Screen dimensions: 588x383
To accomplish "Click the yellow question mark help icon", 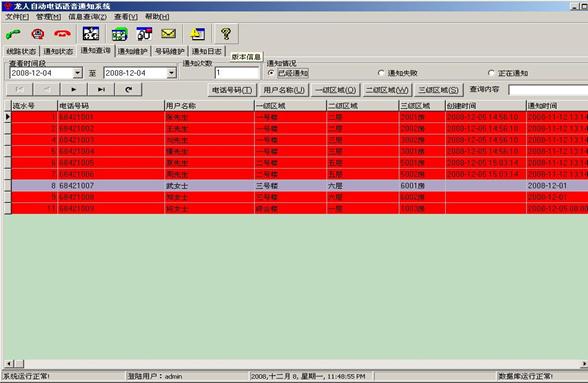I will click(226, 34).
